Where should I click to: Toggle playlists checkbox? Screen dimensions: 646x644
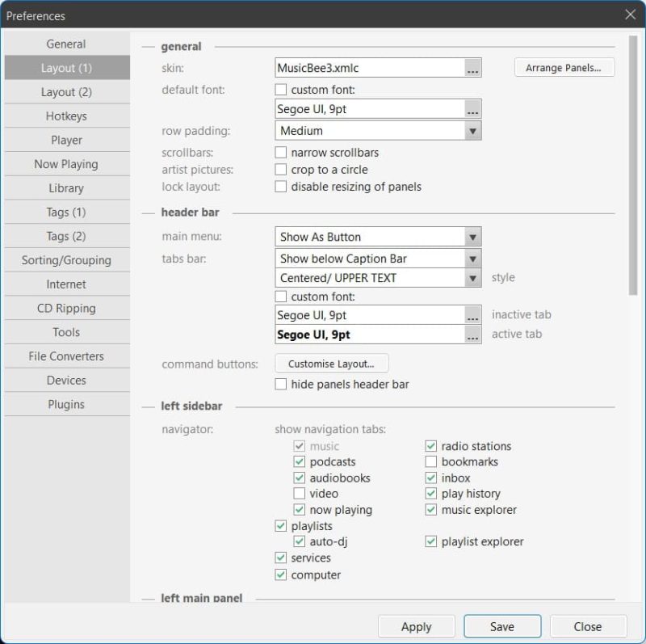(280, 526)
